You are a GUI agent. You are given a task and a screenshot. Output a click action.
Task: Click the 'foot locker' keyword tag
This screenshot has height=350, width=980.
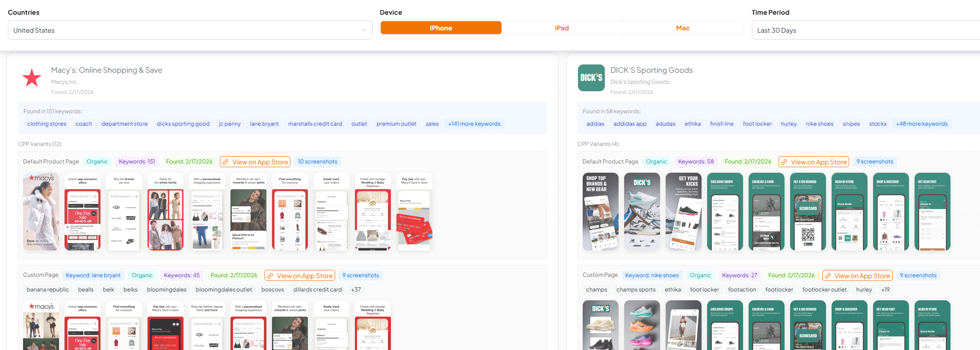coord(757,124)
